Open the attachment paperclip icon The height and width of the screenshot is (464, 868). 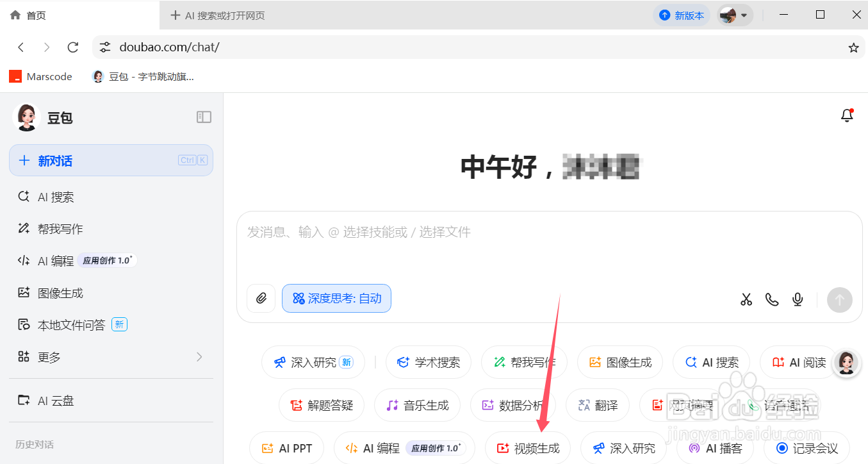coord(261,299)
